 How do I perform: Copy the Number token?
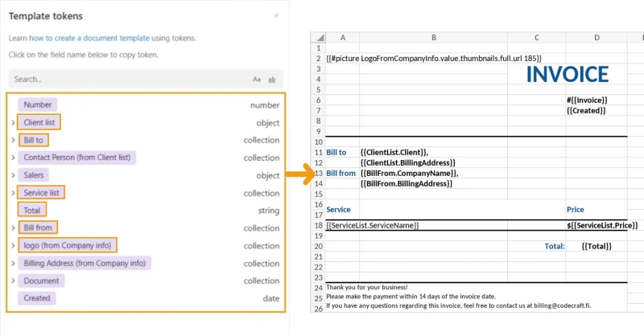coord(37,104)
